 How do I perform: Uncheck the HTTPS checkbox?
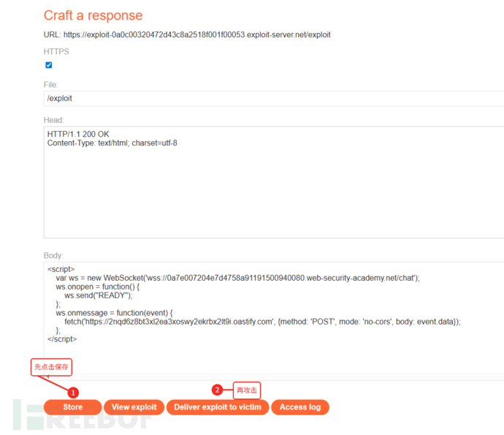(x=48, y=65)
